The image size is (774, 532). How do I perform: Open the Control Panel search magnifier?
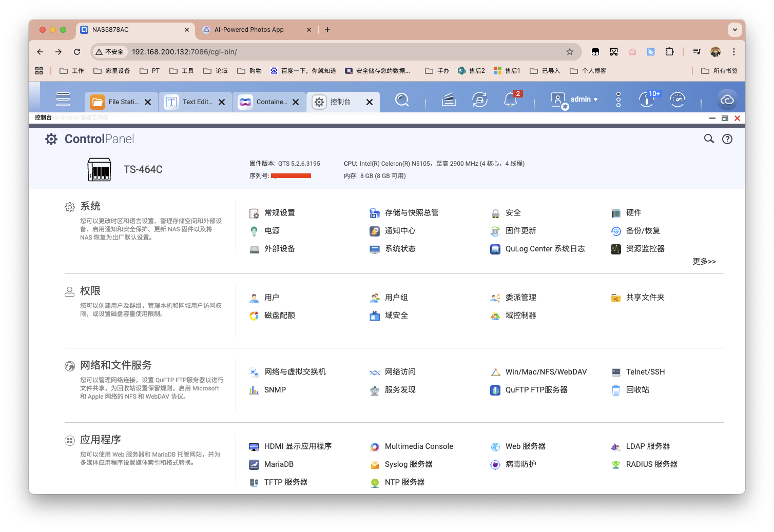tap(709, 139)
